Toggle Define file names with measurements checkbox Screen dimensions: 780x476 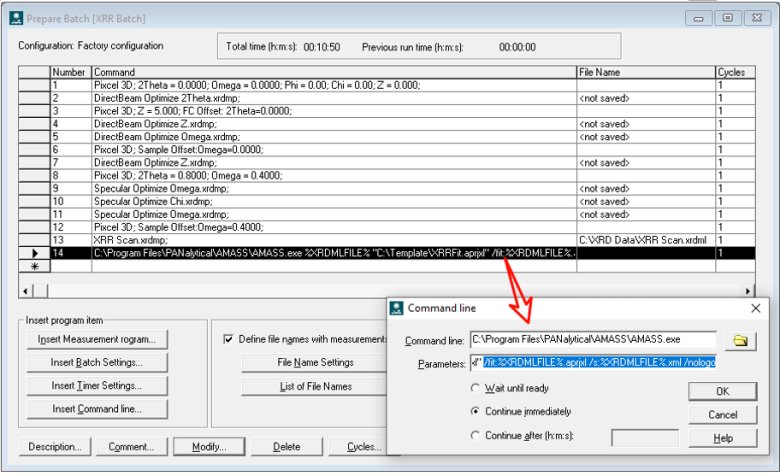pos(229,339)
